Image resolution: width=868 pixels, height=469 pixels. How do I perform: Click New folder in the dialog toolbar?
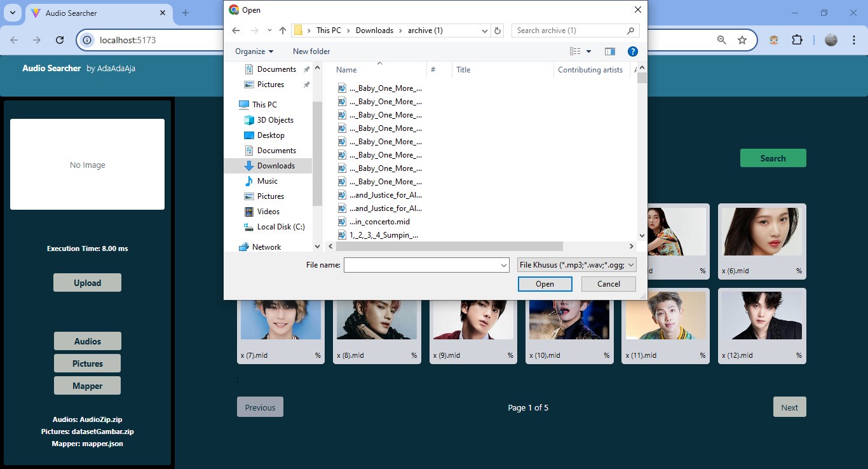[311, 51]
